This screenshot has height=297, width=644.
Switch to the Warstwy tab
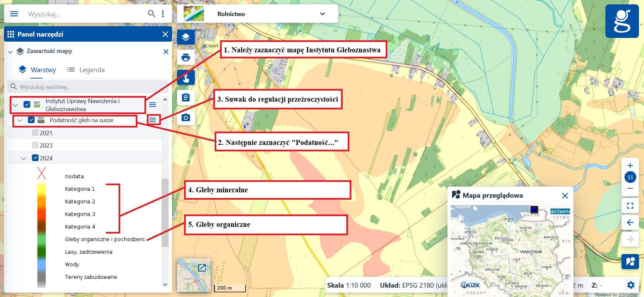37,70
